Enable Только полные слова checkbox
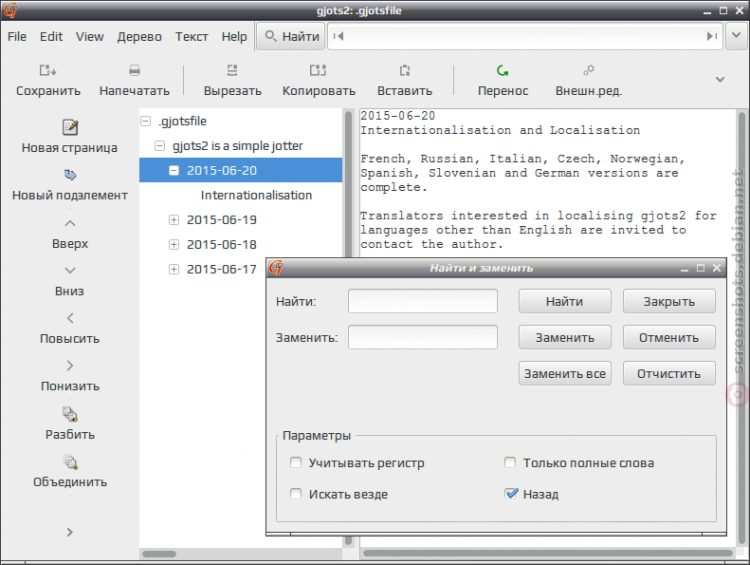750x565 pixels. 510,463
